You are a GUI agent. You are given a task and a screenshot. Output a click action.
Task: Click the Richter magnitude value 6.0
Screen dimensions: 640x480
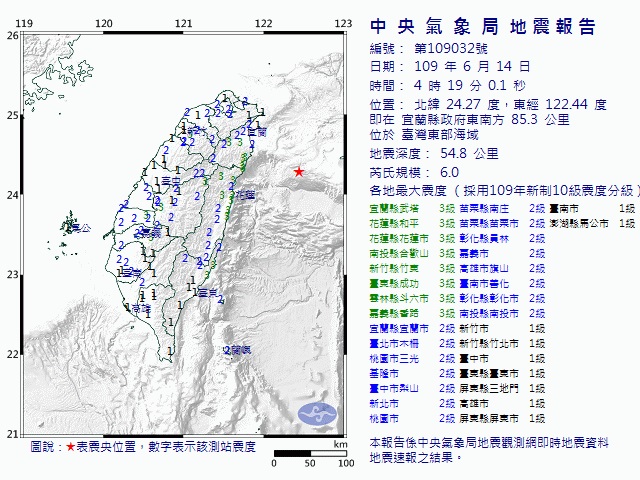click(x=449, y=172)
